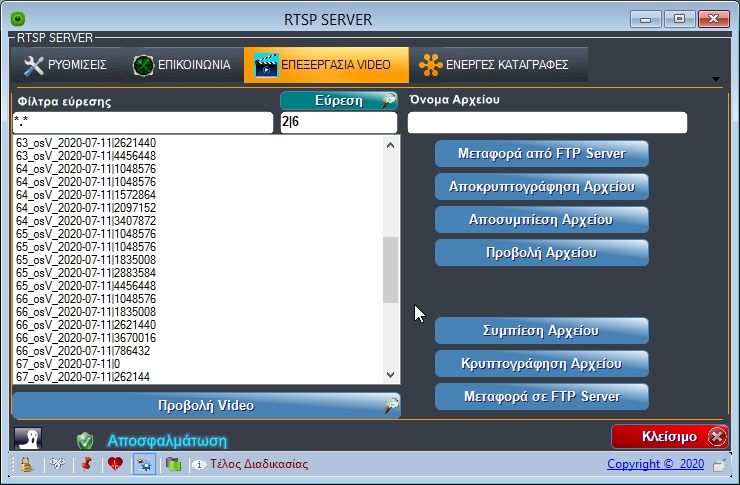Click the Προβολή Video button
This screenshot has width=740, height=485.
tap(206, 406)
